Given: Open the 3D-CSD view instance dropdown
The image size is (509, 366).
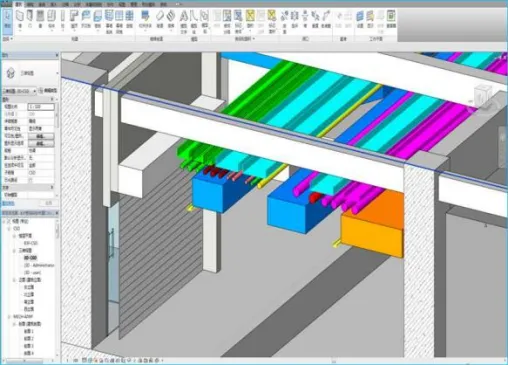Looking at the screenshot, I should 19,91.
